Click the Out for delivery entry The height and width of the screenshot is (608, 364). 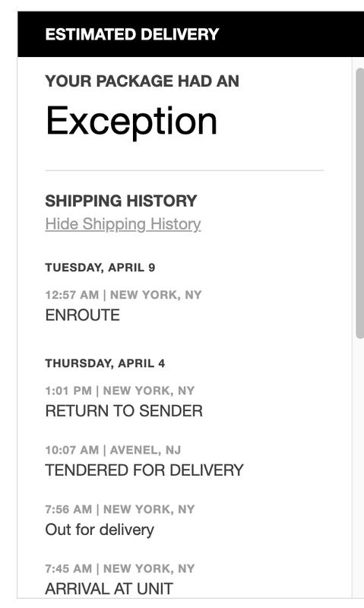pyautogui.click(x=100, y=530)
